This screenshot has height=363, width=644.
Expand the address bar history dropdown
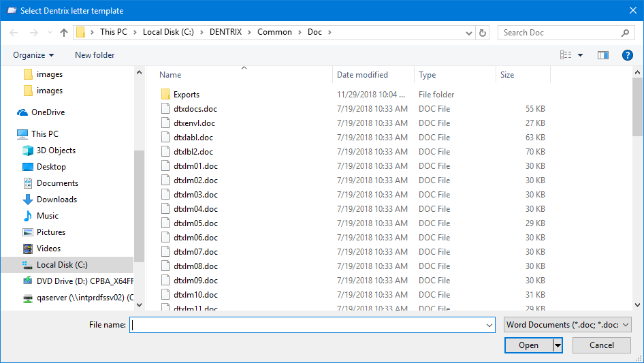469,32
